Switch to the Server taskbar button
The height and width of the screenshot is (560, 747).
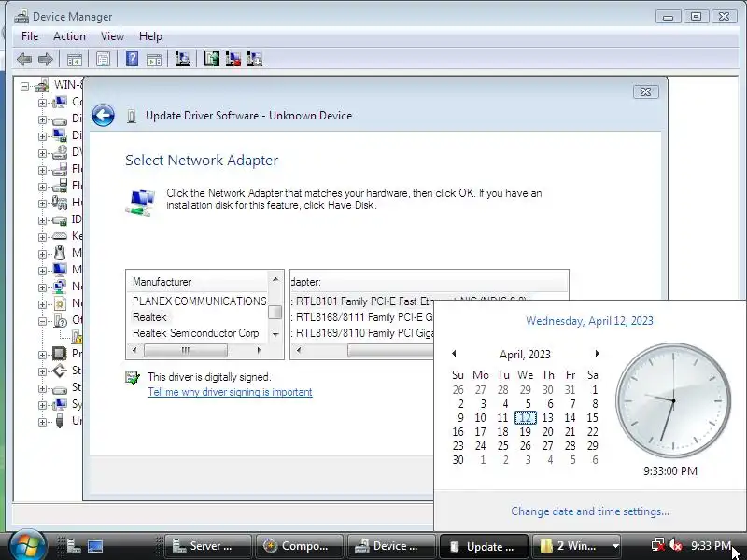[x=207, y=546]
